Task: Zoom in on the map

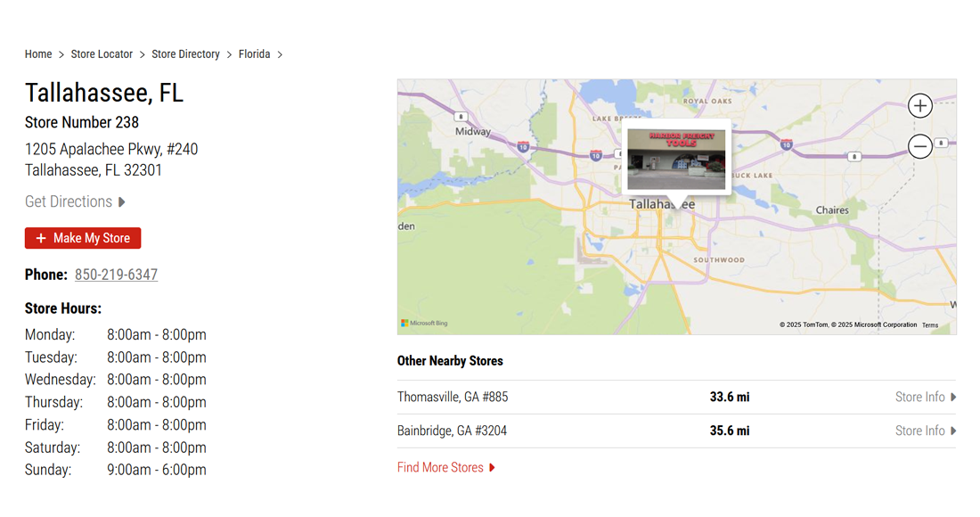Action: (920, 105)
